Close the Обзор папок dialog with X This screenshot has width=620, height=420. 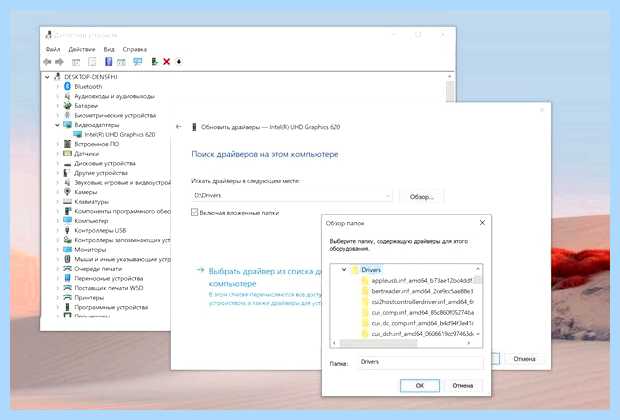(482, 223)
